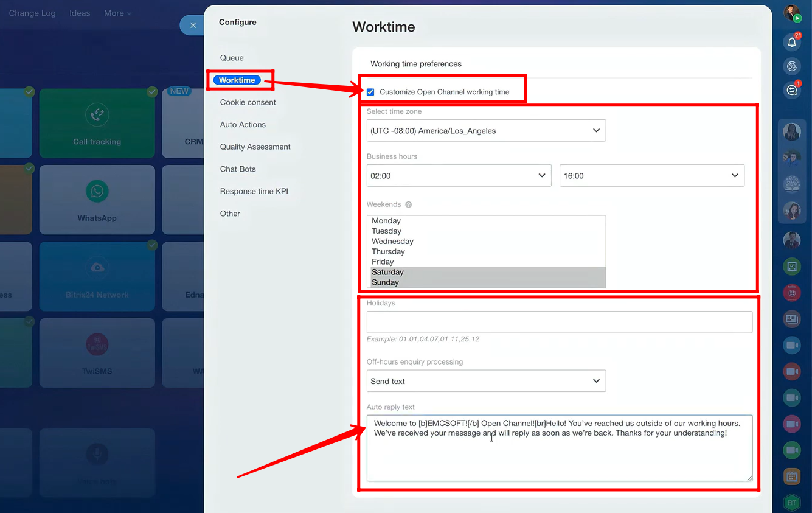Click the TwiSMS connector icon
812x513 pixels.
tap(97, 344)
